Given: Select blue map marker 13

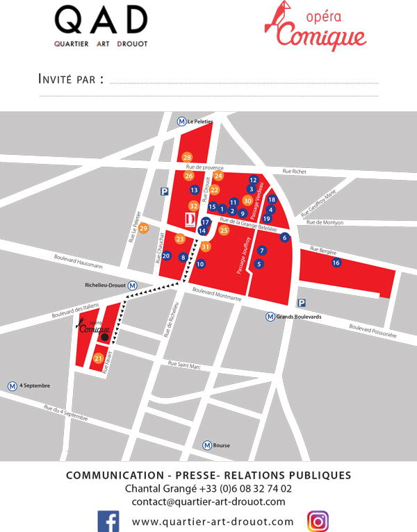Looking at the screenshot, I should coord(194,190).
